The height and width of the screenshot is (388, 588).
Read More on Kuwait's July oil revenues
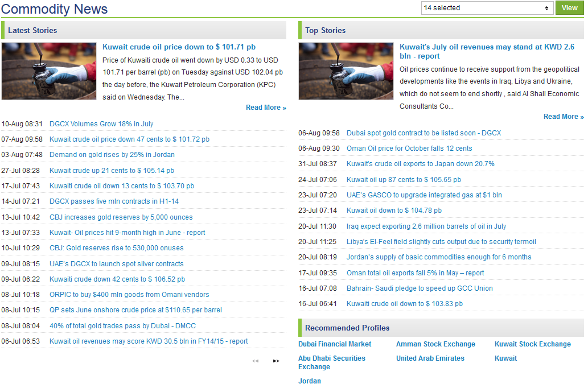[564, 117]
